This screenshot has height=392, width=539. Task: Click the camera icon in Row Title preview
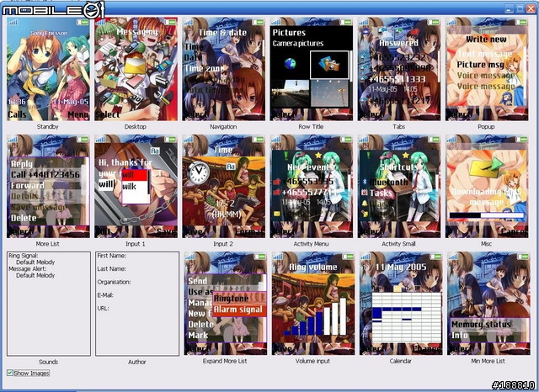click(x=329, y=65)
